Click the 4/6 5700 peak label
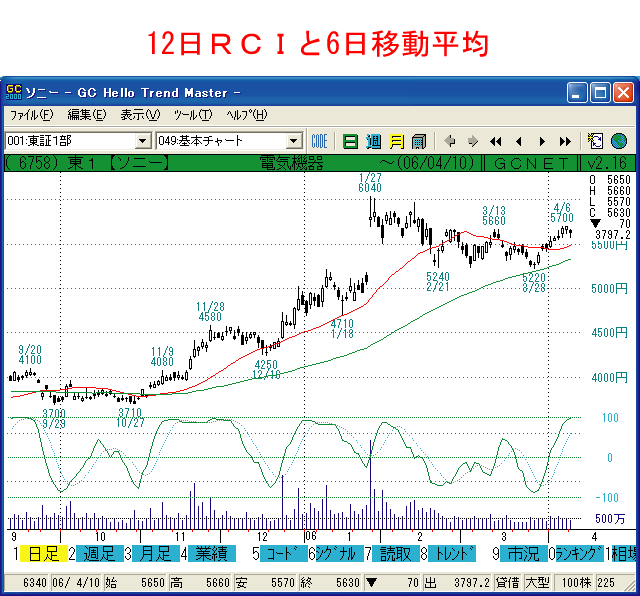 pos(562,212)
